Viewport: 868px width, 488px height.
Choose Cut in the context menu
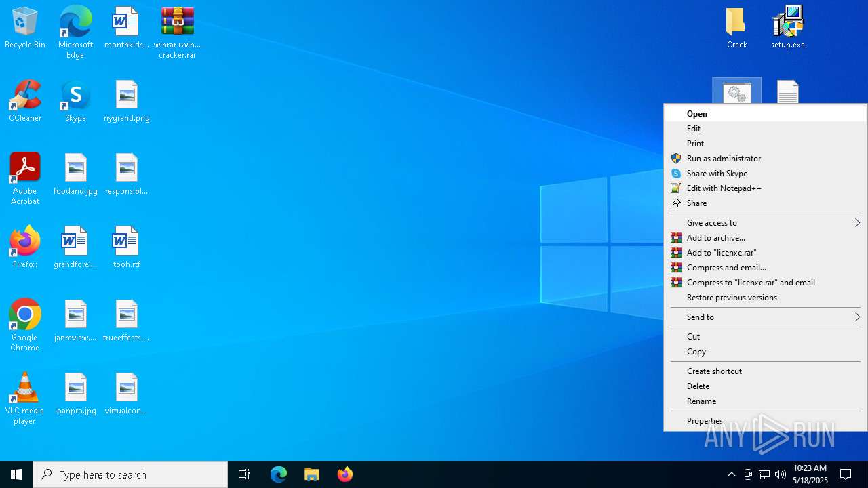tap(766, 337)
